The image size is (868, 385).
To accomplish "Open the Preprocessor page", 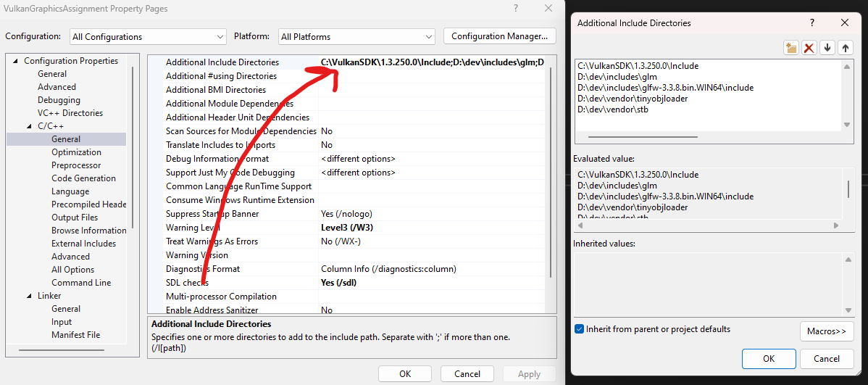I will pyautogui.click(x=76, y=165).
